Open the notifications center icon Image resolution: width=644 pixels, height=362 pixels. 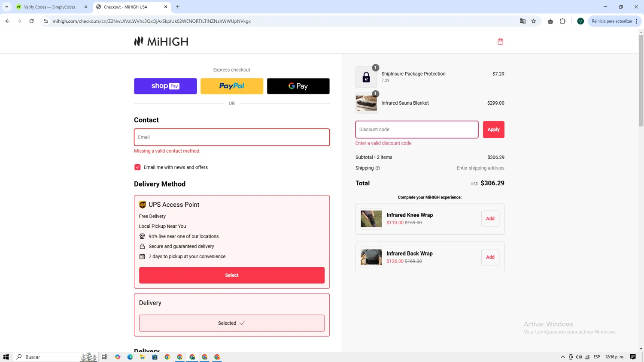(633, 357)
